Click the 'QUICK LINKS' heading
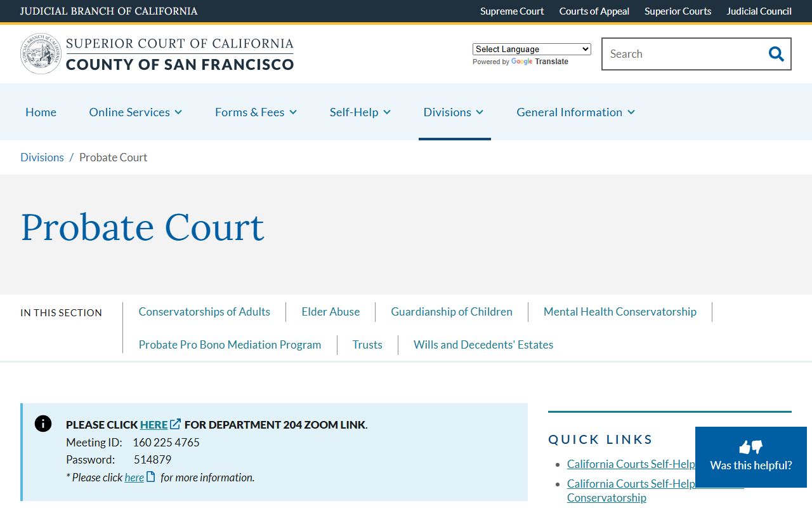Image resolution: width=812 pixels, height=508 pixels. pyautogui.click(x=600, y=439)
